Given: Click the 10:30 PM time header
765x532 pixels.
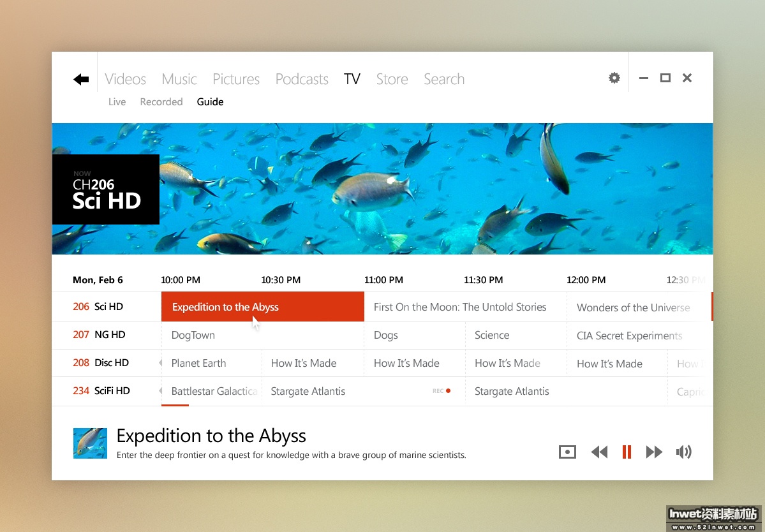Looking at the screenshot, I should coord(281,280).
